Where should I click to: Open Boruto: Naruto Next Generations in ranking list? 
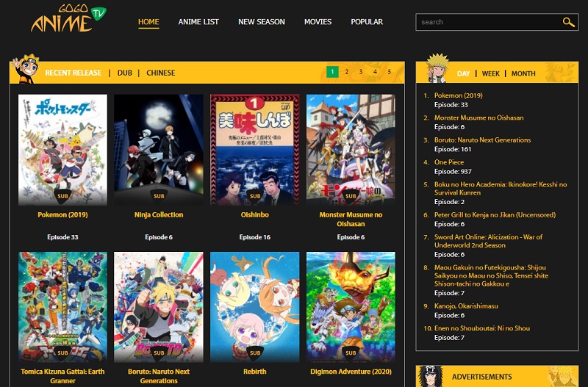(x=483, y=140)
